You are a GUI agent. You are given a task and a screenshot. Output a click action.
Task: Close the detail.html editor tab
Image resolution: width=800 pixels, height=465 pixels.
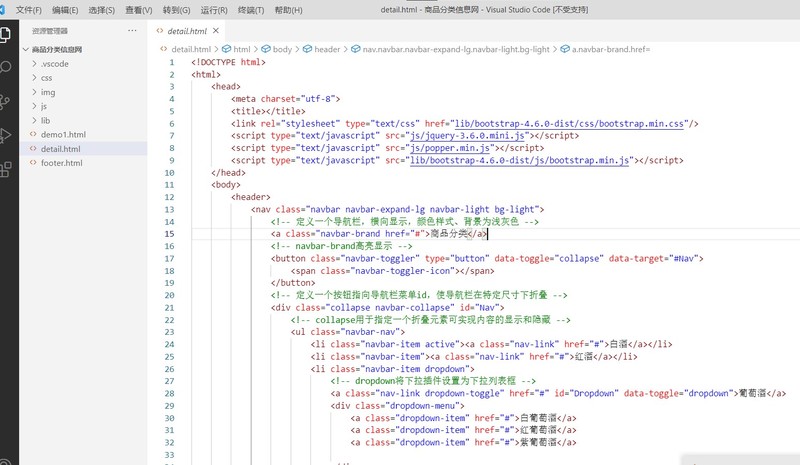216,31
